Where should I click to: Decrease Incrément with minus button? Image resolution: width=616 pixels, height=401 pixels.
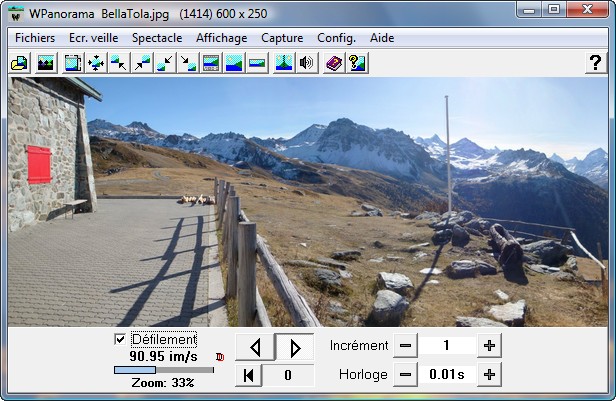pyautogui.click(x=405, y=346)
